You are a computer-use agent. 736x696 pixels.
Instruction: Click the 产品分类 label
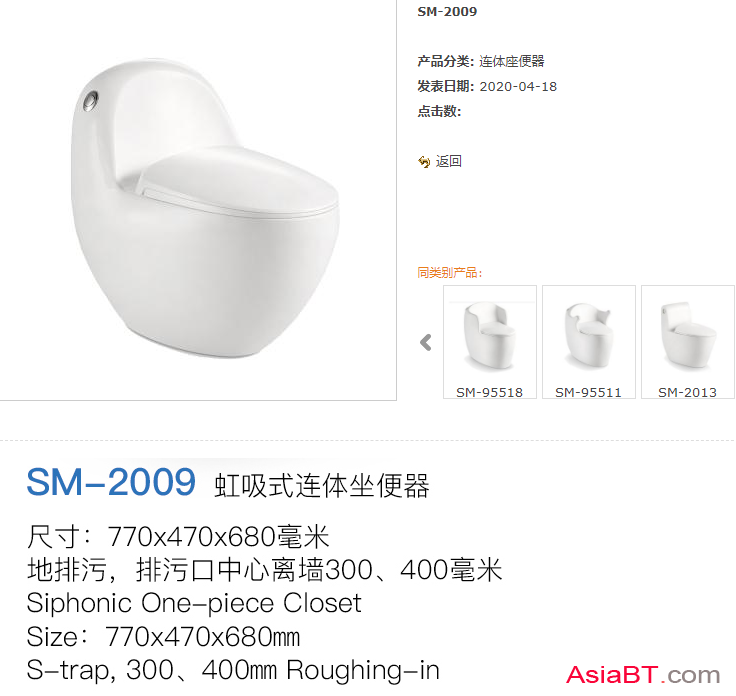pyautogui.click(x=445, y=61)
